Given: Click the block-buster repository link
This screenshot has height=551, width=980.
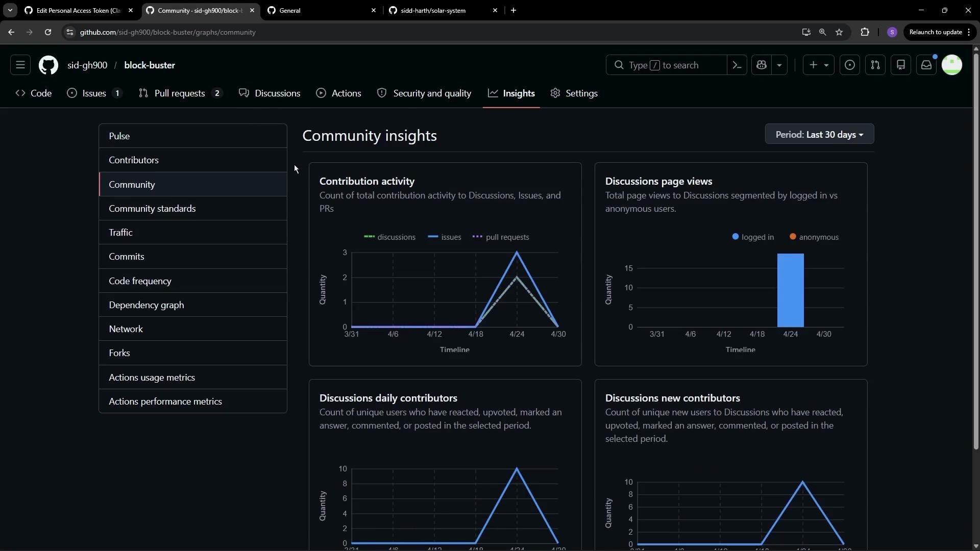Looking at the screenshot, I should point(150,65).
